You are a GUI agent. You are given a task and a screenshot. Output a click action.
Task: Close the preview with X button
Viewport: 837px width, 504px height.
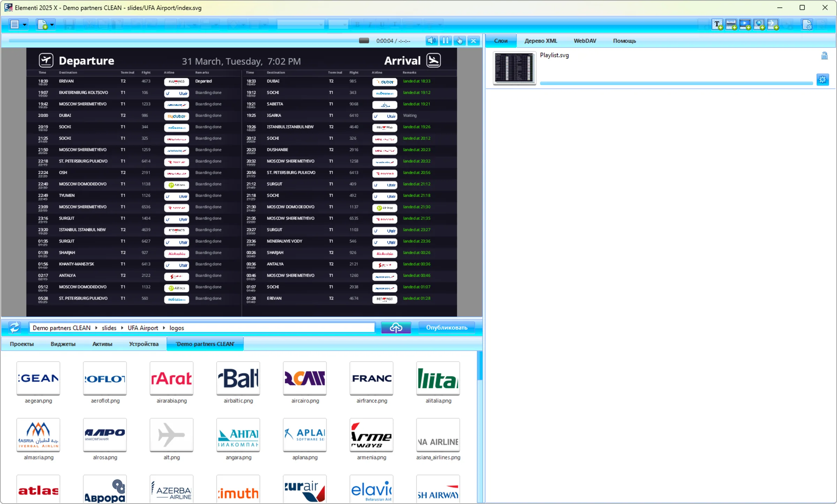[x=474, y=40]
